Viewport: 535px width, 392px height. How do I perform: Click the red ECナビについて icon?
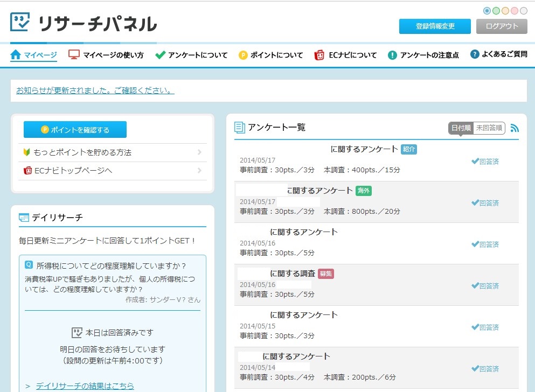(319, 55)
